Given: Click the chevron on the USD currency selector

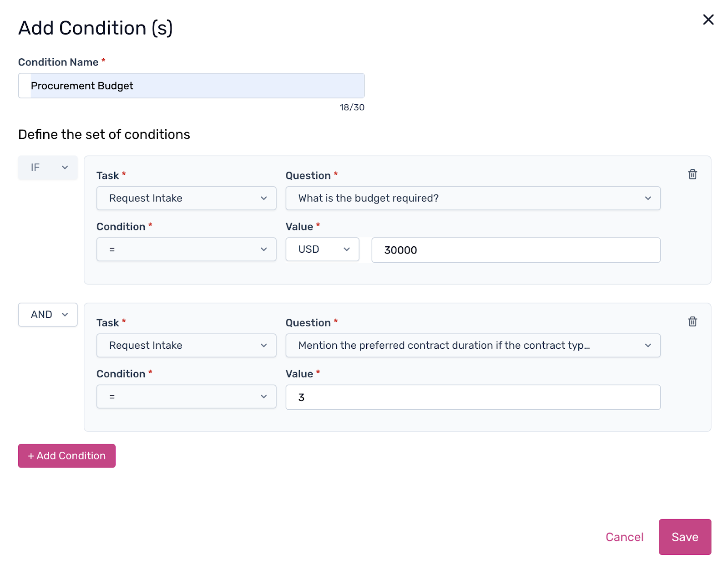Looking at the screenshot, I should (x=347, y=249).
